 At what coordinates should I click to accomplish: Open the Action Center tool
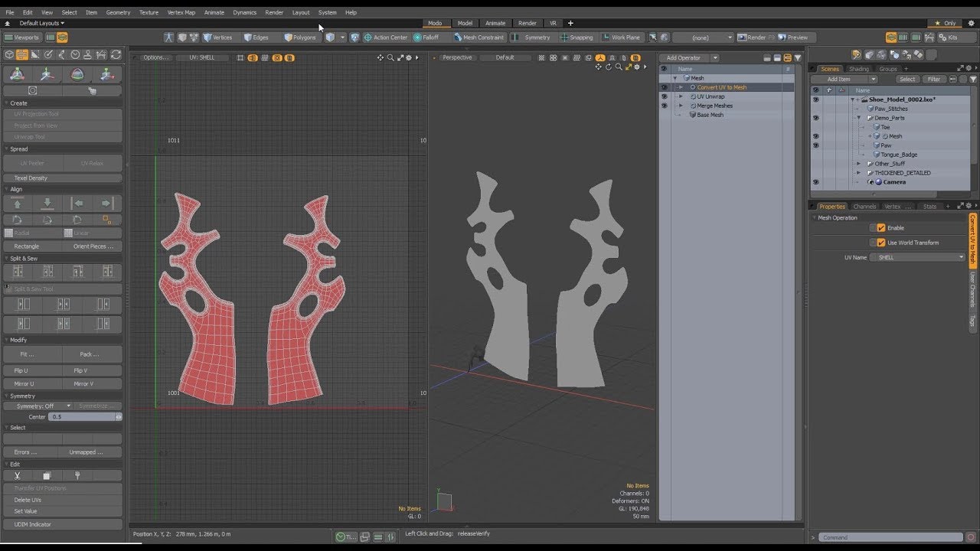pyautogui.click(x=385, y=37)
